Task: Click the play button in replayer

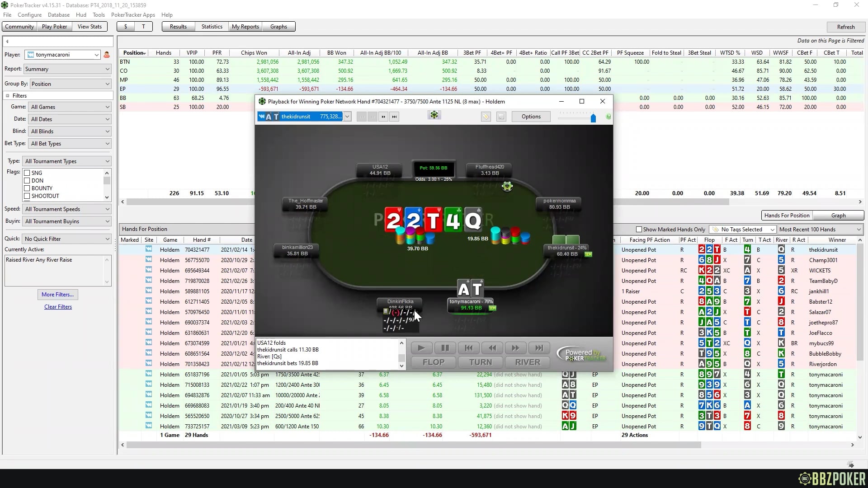Action: coord(421,348)
